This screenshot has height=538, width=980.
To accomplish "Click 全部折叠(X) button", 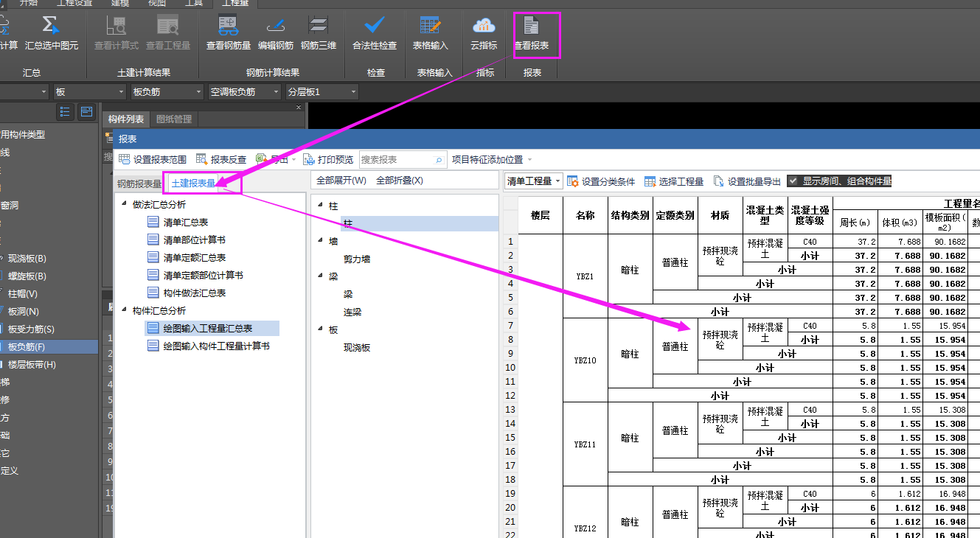I will (x=400, y=181).
